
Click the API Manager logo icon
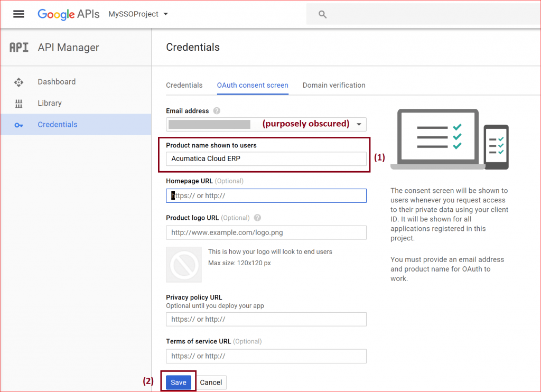(x=19, y=48)
